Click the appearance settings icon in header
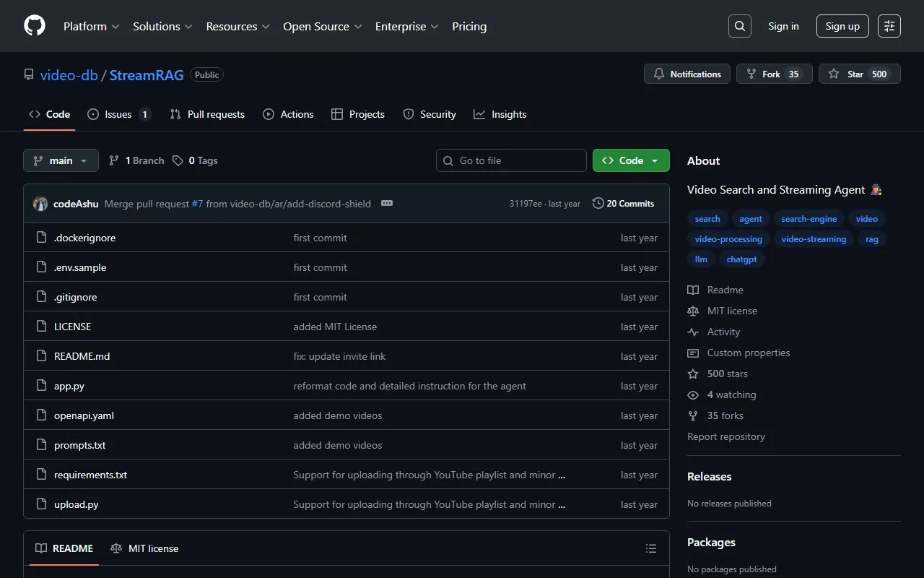This screenshot has height=578, width=924. [889, 26]
